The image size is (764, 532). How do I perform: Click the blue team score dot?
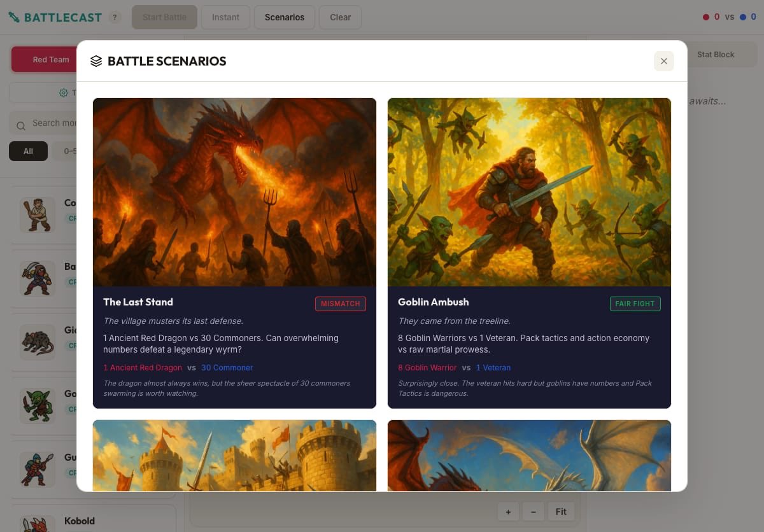[x=743, y=17]
